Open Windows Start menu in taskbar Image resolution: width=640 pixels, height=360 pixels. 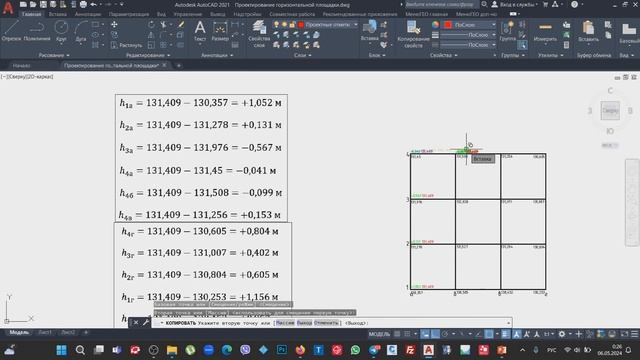[x=62, y=350]
